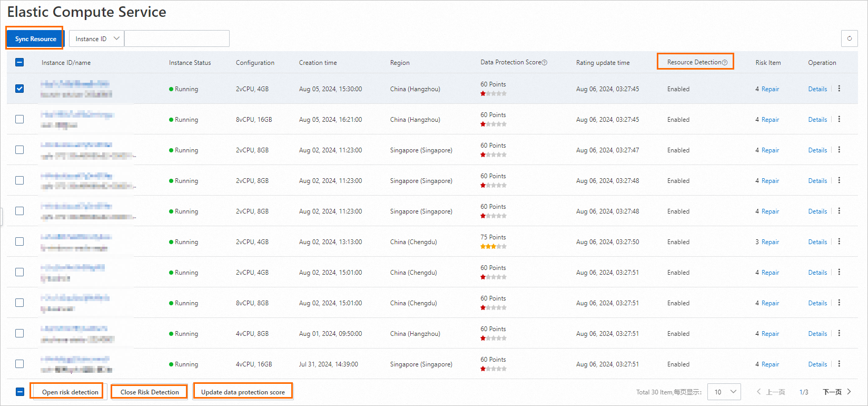
Task: Click the Instance ID/name column header
Action: [66, 63]
